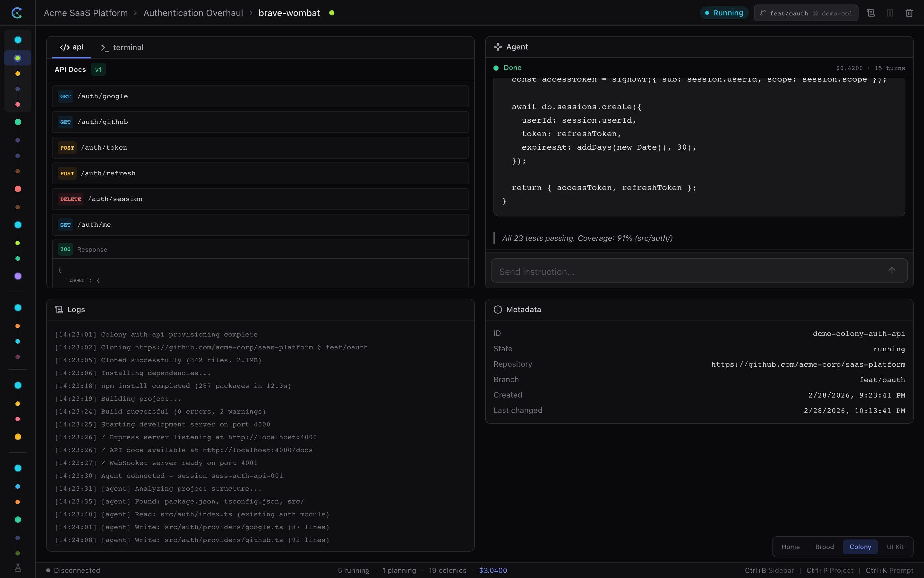
Task: Click the Done agent status label
Action: tap(512, 68)
